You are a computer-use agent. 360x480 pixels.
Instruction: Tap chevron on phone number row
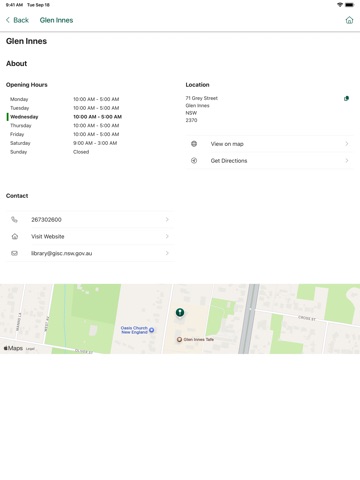(167, 220)
